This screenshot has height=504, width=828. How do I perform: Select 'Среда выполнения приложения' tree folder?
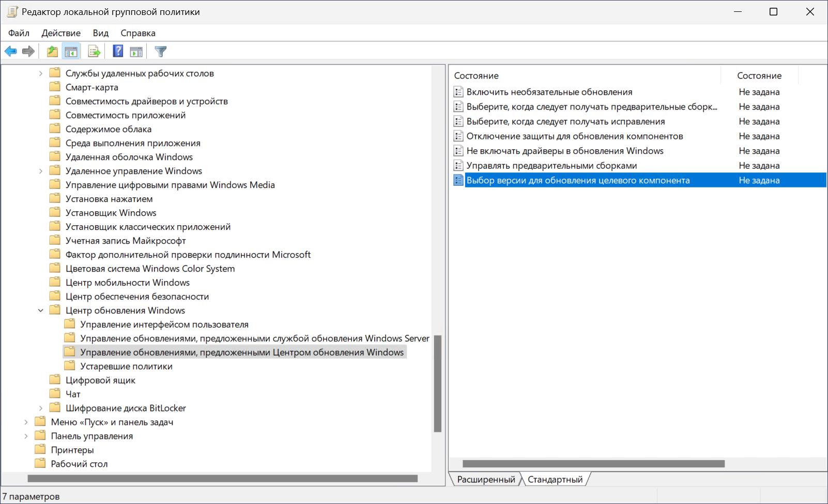[133, 143]
